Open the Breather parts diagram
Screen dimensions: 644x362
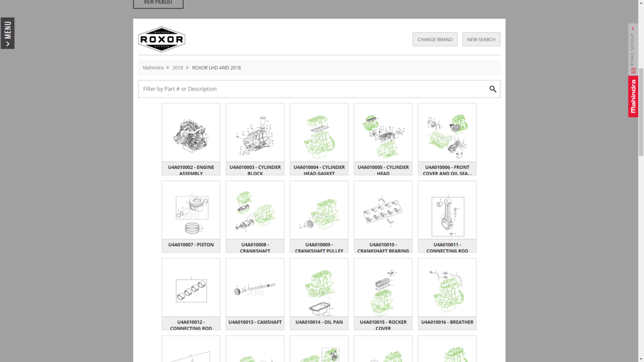tap(447, 289)
